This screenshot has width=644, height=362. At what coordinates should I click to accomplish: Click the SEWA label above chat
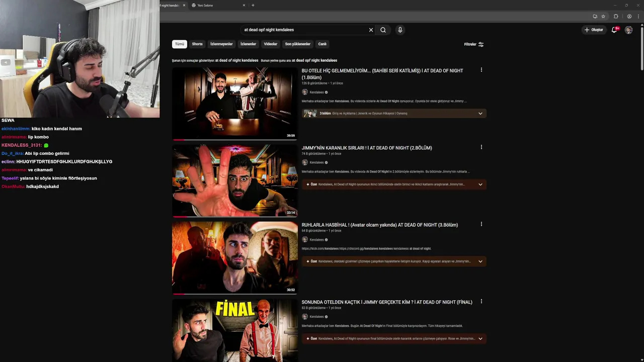(x=8, y=121)
